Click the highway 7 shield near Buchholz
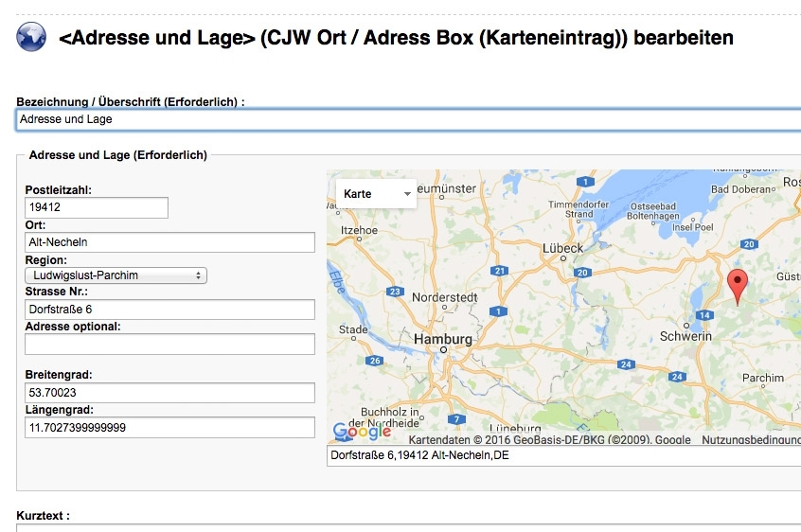 456,419
